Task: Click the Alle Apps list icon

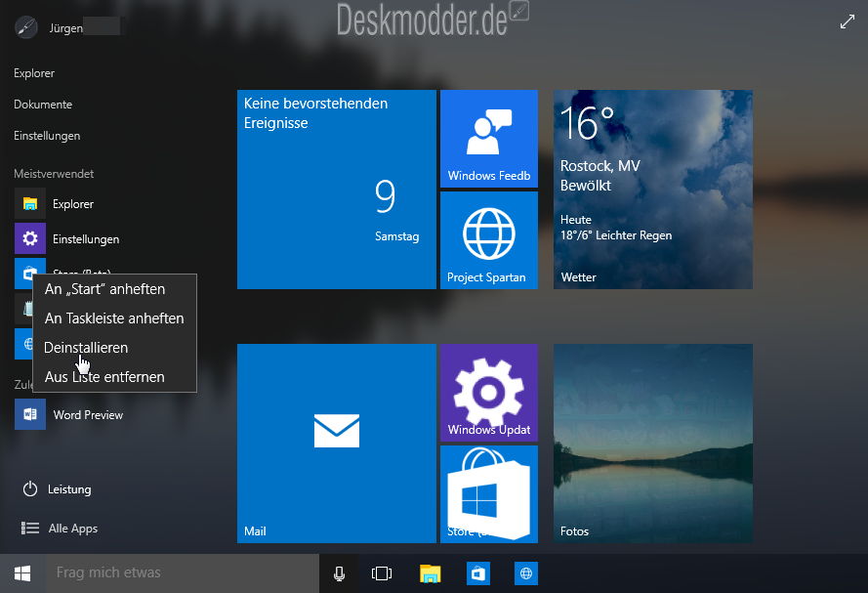Action: [x=30, y=529]
